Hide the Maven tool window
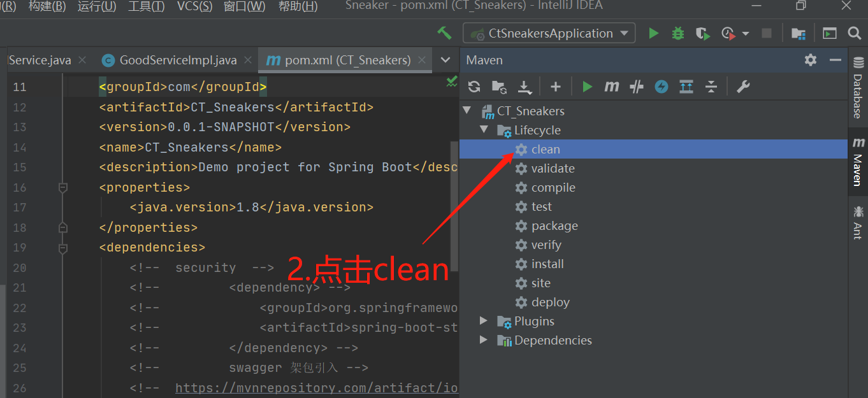The image size is (868, 398). click(835, 60)
